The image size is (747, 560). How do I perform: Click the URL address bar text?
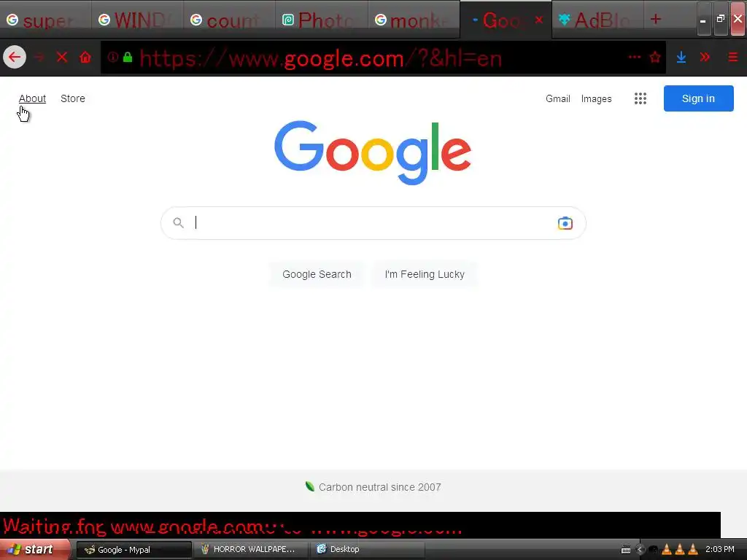(321, 58)
